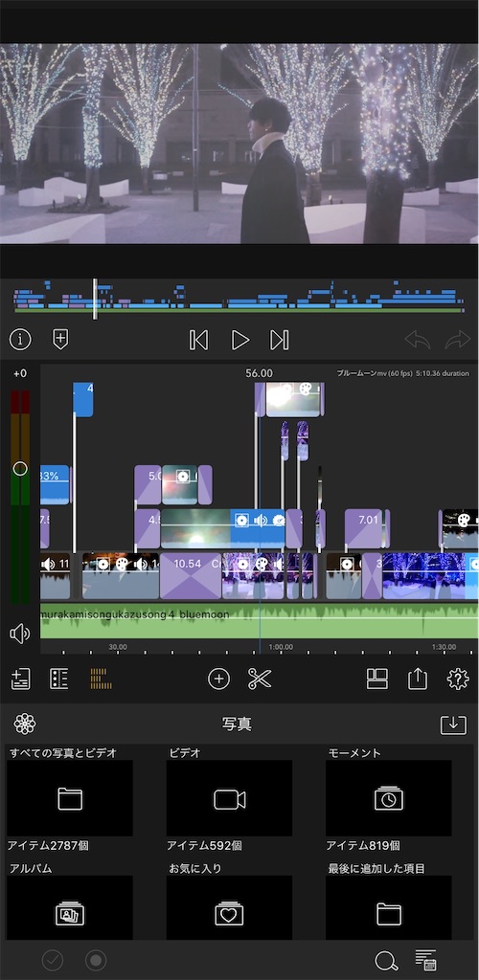Click the 1:30.00 ruler mark
Viewport: 479px width, 980px height.
[444, 647]
